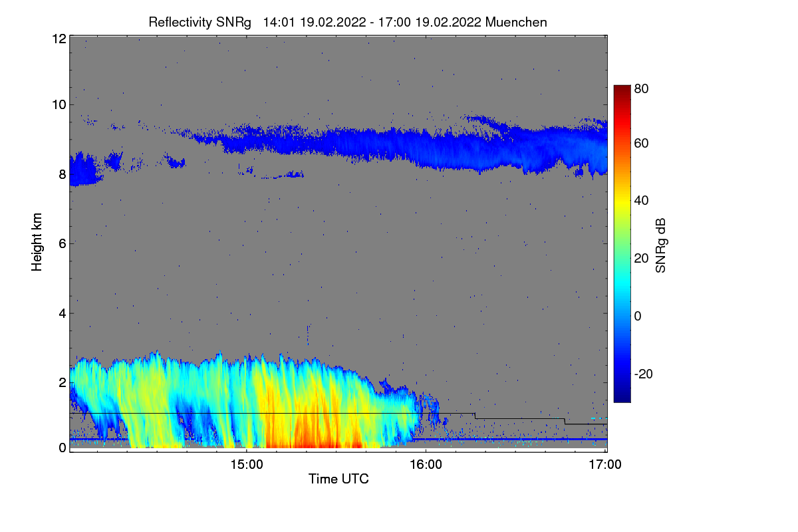Image resolution: width=798 pixels, height=532 pixels.
Task: Click the '17:00' time tick label
Action: (x=605, y=464)
